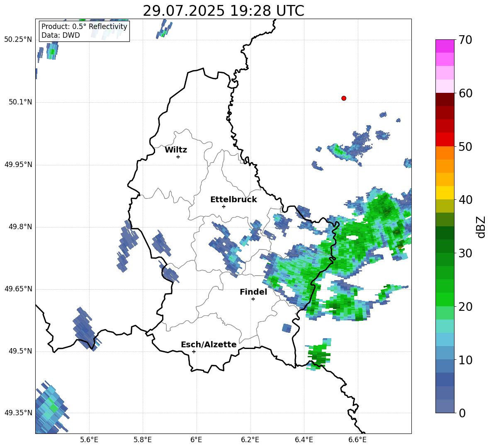Click the 5.6°E longitude label
The width and height of the screenshot is (491, 448).
coord(89,440)
